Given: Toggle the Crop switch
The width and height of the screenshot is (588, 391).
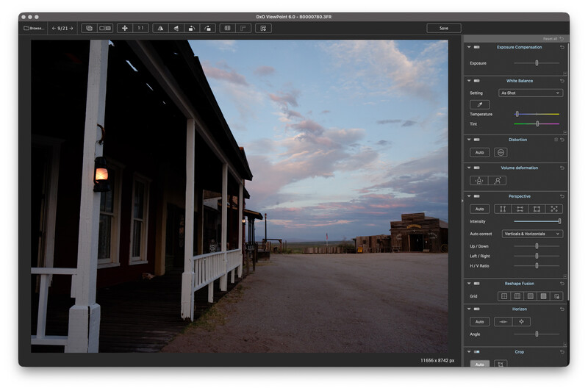Looking at the screenshot, I should point(476,351).
